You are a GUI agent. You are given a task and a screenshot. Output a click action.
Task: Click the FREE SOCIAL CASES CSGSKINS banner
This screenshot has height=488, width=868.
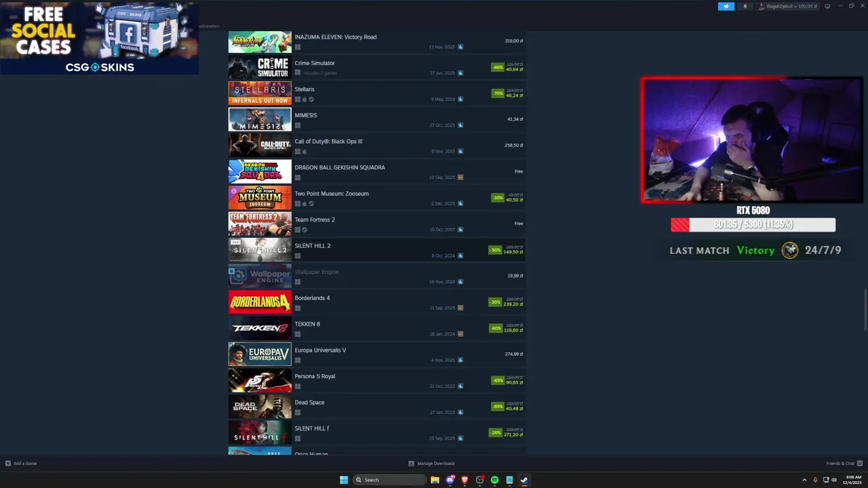coord(100,38)
